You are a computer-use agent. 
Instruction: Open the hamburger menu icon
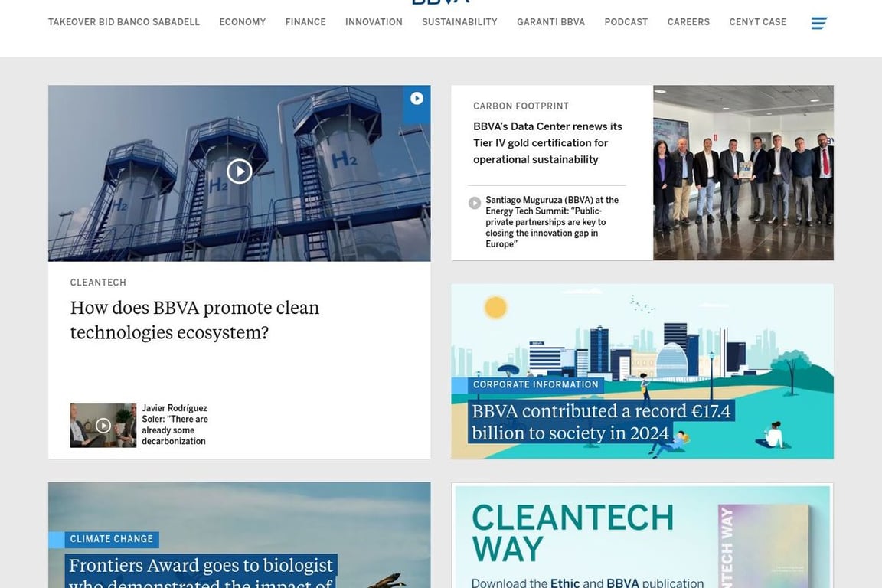point(819,23)
